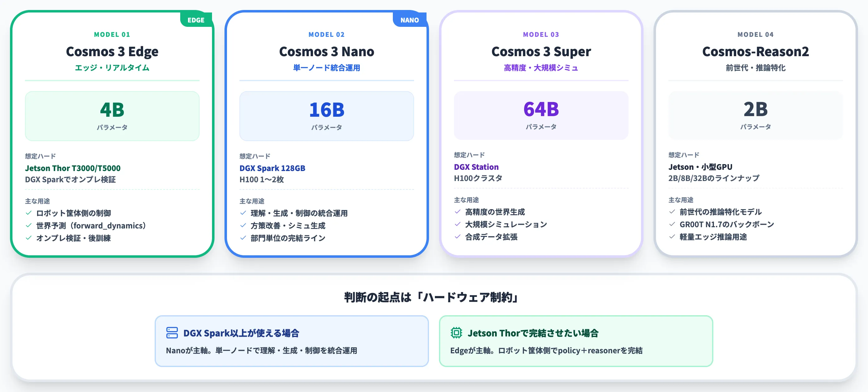Click the blue NANO badge
The height and width of the screenshot is (392, 868).
pyautogui.click(x=409, y=20)
